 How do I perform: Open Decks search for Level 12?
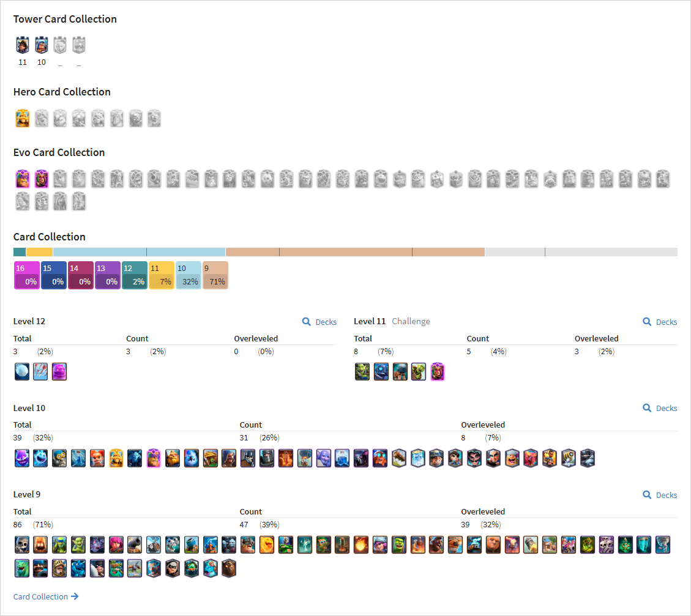tap(319, 322)
